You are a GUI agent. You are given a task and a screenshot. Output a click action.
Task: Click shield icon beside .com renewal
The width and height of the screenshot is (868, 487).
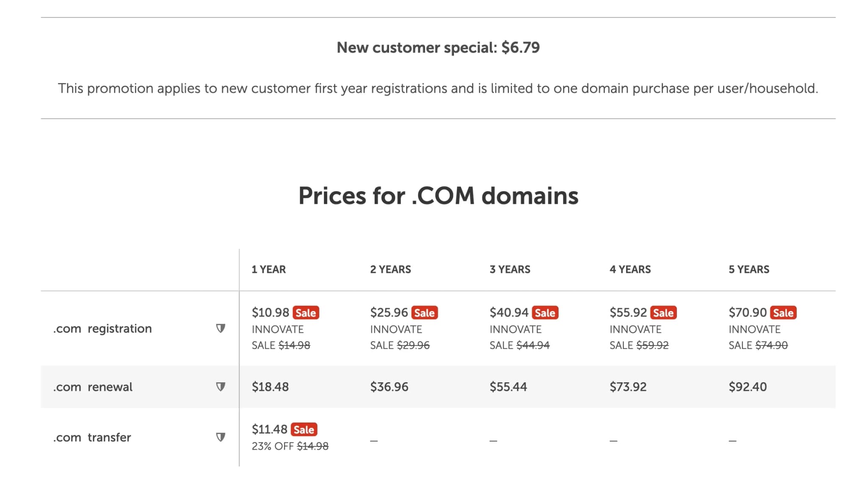[220, 387]
